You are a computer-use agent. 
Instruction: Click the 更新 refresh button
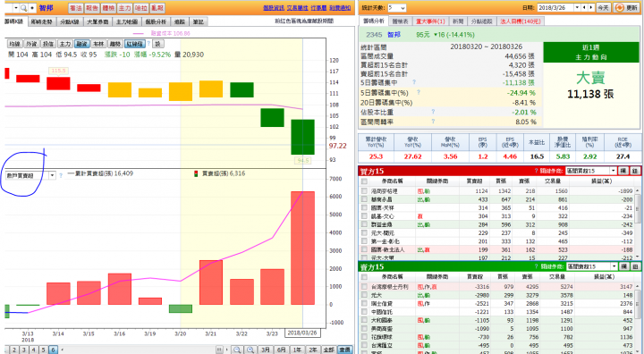coord(626,8)
